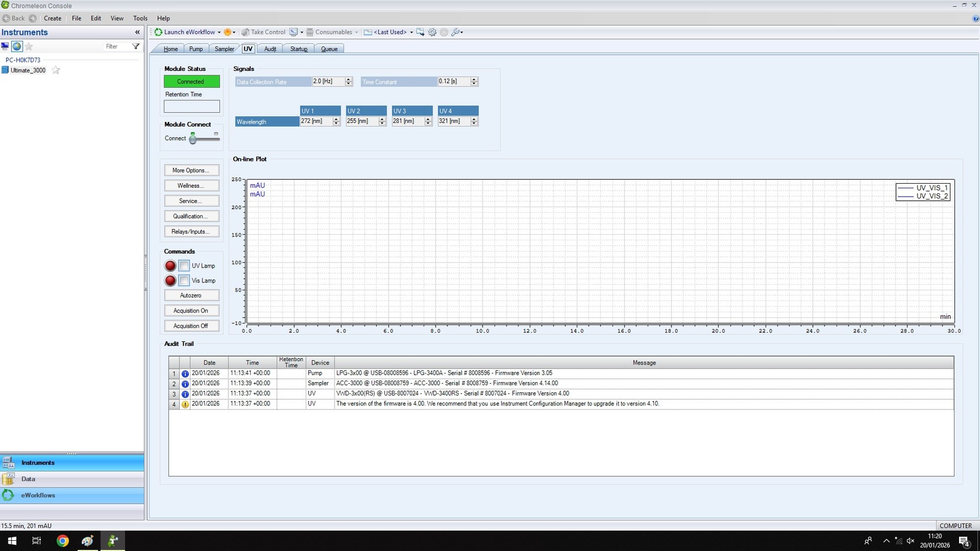The image size is (980, 551).
Task: Switch to the Sampler tab
Action: (223, 49)
